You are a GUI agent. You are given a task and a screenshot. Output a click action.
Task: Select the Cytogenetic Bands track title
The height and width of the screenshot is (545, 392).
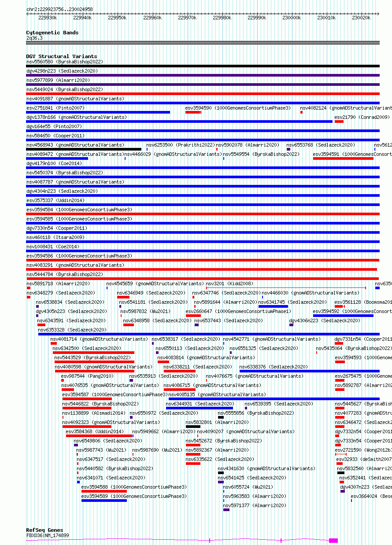point(52,33)
